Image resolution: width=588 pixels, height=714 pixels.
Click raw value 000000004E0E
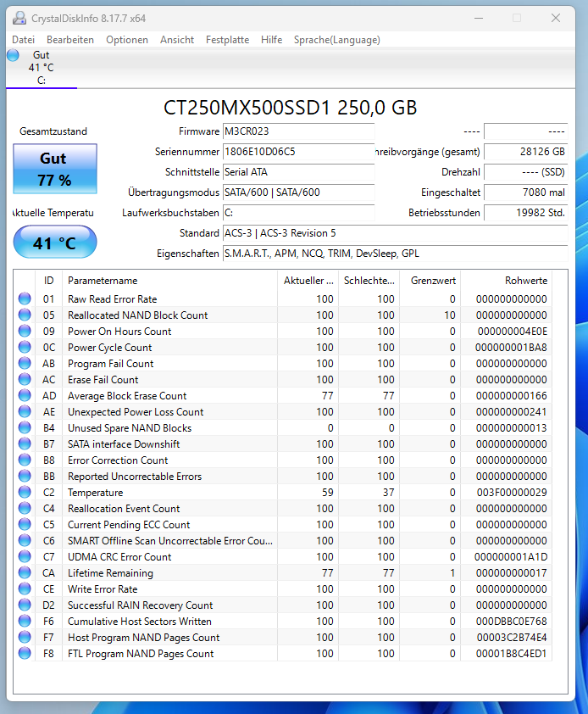pos(513,331)
